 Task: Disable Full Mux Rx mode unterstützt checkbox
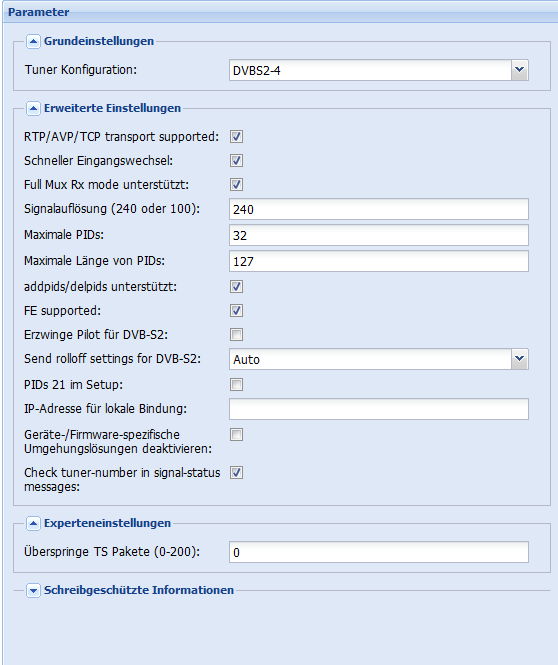(x=237, y=184)
